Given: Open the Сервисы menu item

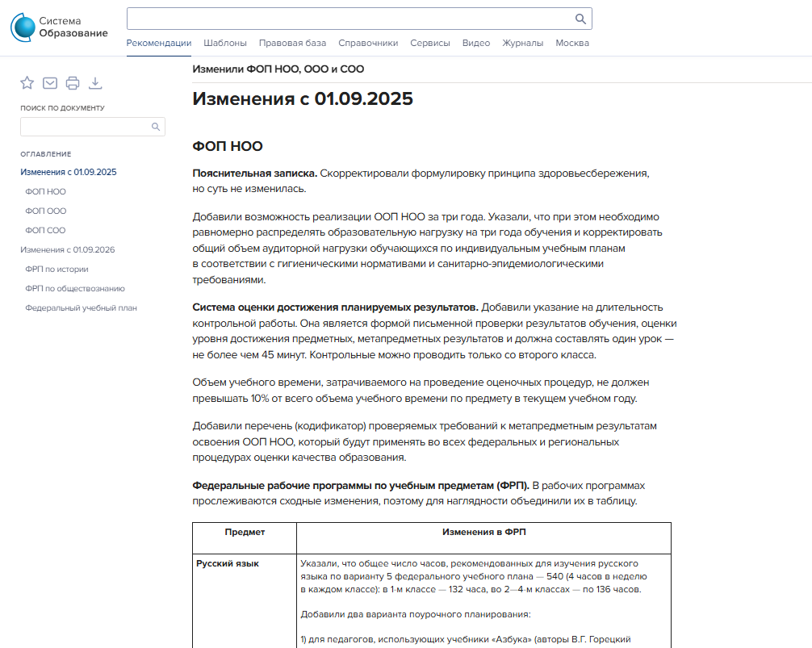Looking at the screenshot, I should 430,43.
